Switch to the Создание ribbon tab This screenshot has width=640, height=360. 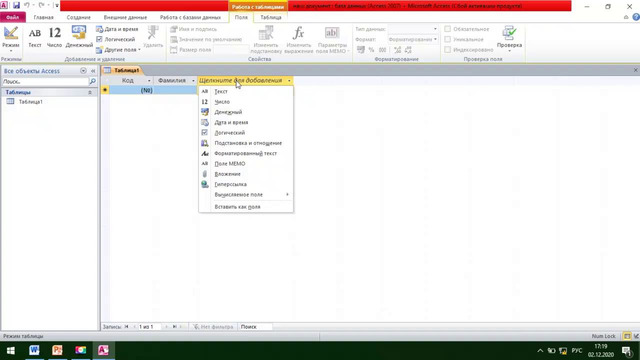click(x=78, y=17)
